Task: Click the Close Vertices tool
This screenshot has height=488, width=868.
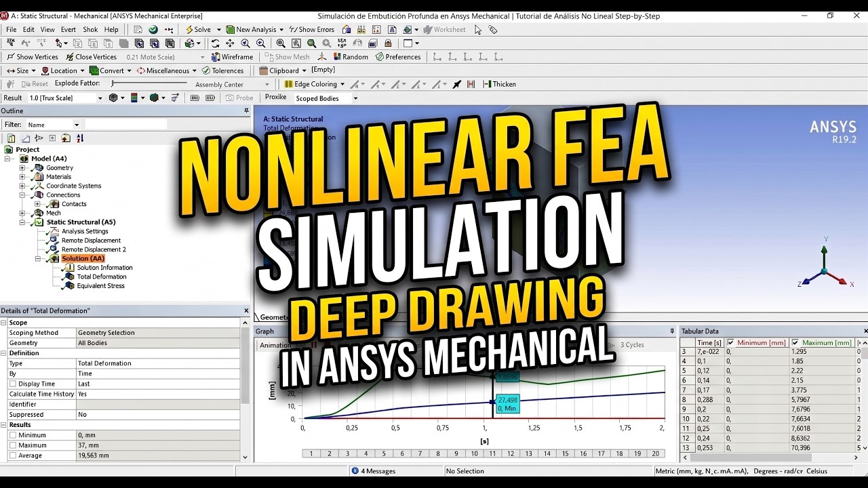Action: click(91, 57)
